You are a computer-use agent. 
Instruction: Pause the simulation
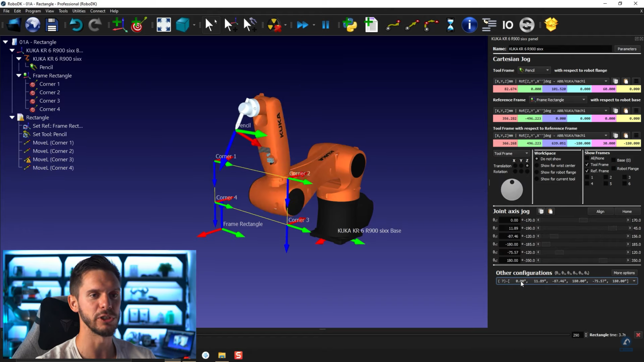(326, 25)
